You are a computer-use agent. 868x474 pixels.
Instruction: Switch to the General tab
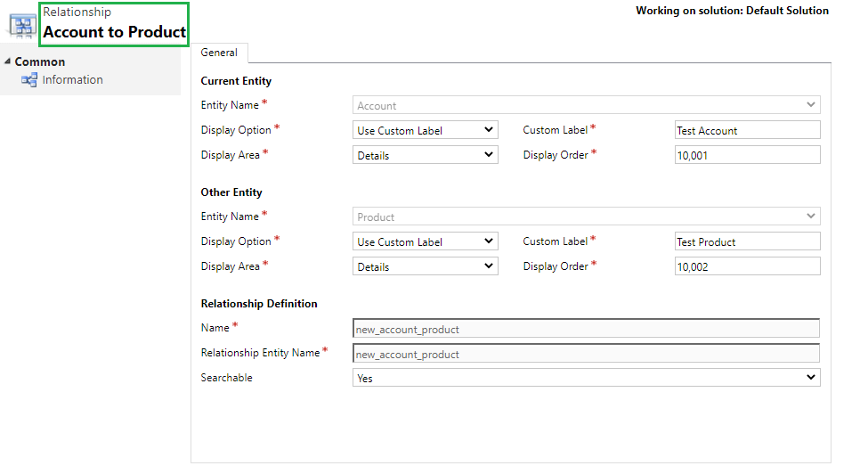[219, 53]
